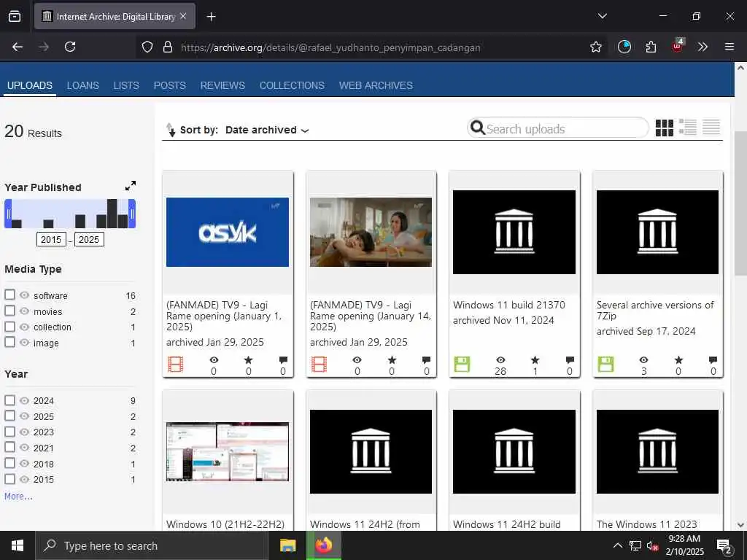Click the Windows taskbar search box
This screenshot has height=560, width=747.
point(152,545)
